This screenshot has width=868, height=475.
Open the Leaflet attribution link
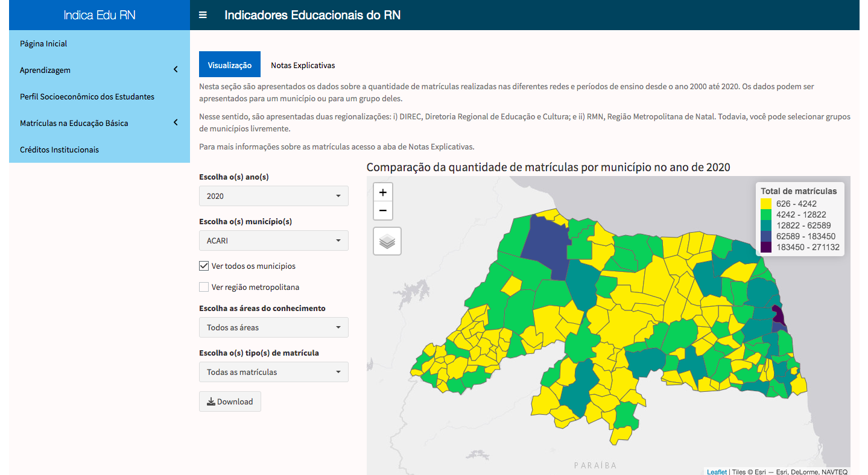click(717, 472)
